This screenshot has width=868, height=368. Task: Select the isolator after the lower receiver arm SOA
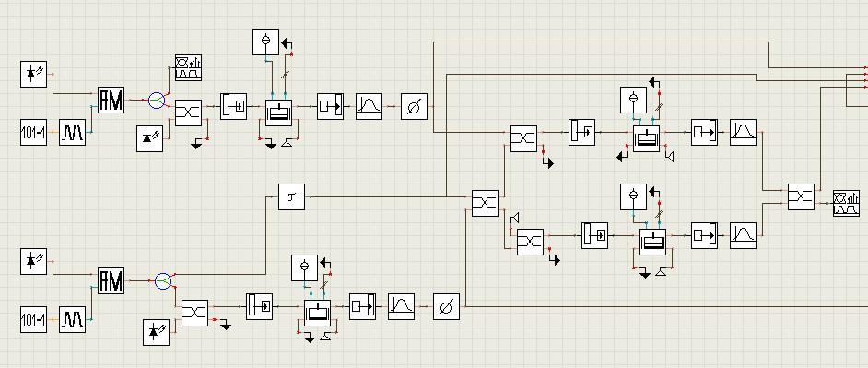tap(704, 235)
